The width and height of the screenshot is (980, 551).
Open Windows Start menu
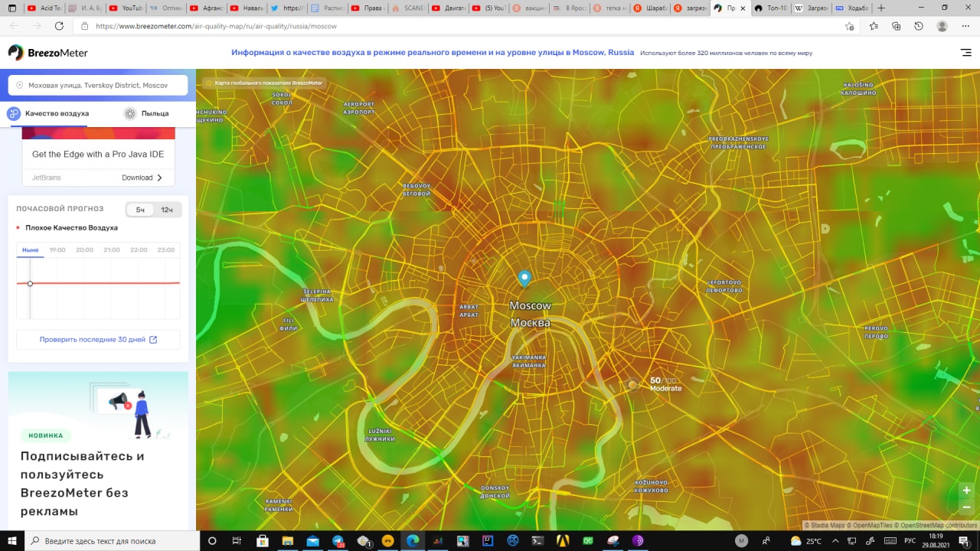click(12, 541)
